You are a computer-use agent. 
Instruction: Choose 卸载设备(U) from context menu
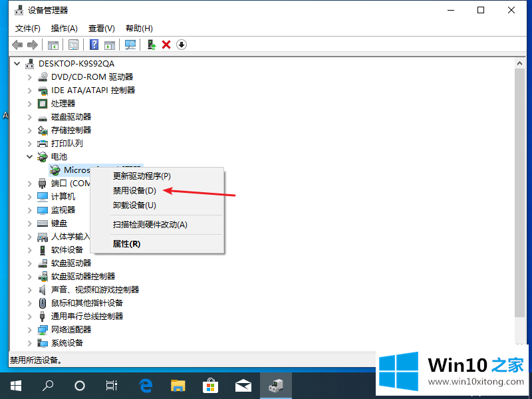tap(157, 205)
